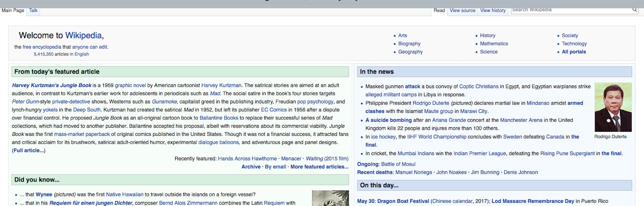Open the Technology portal

click(574, 44)
